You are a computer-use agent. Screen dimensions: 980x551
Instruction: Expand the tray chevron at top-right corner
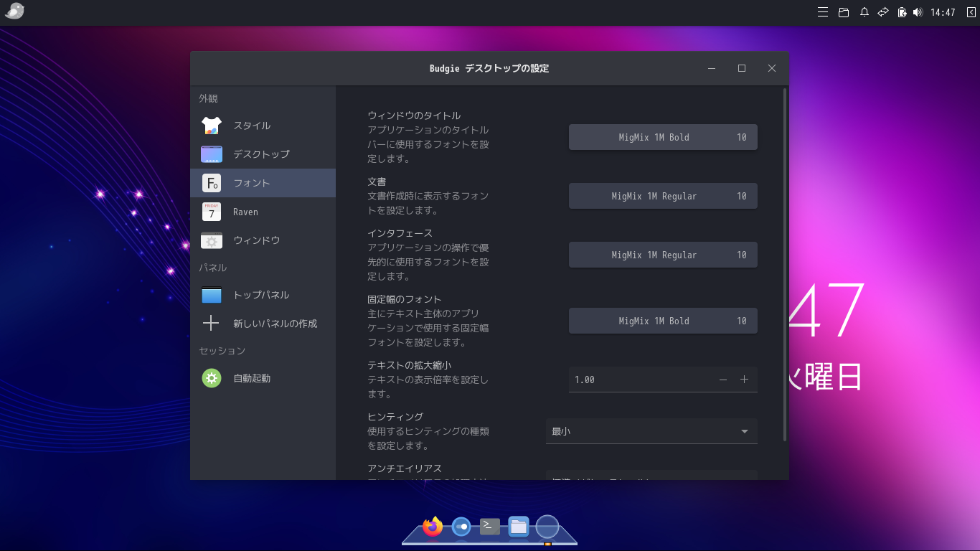(971, 12)
